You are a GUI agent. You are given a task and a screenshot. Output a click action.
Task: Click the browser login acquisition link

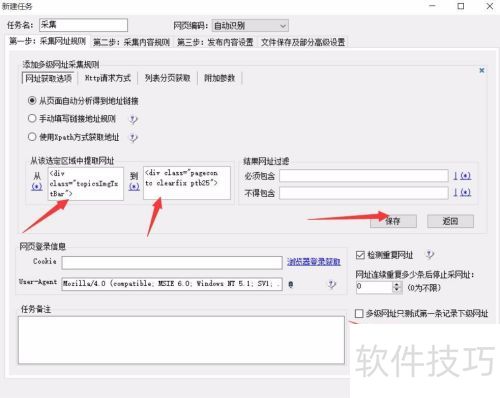314,262
